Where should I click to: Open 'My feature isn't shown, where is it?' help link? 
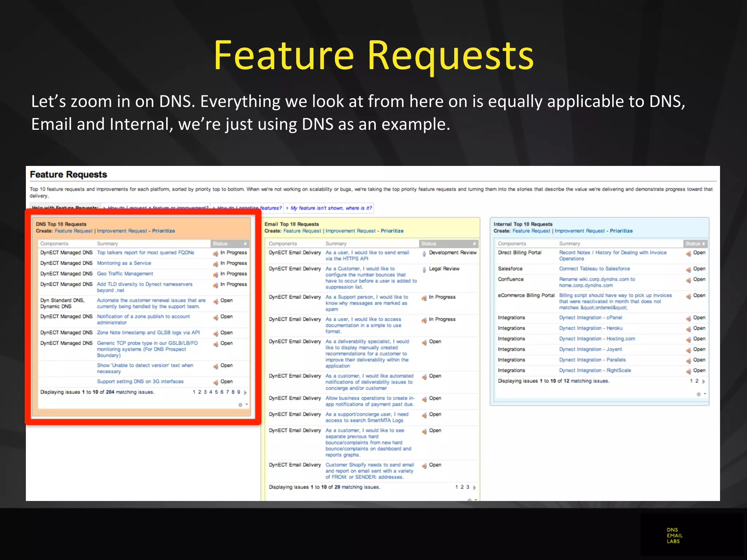click(331, 208)
